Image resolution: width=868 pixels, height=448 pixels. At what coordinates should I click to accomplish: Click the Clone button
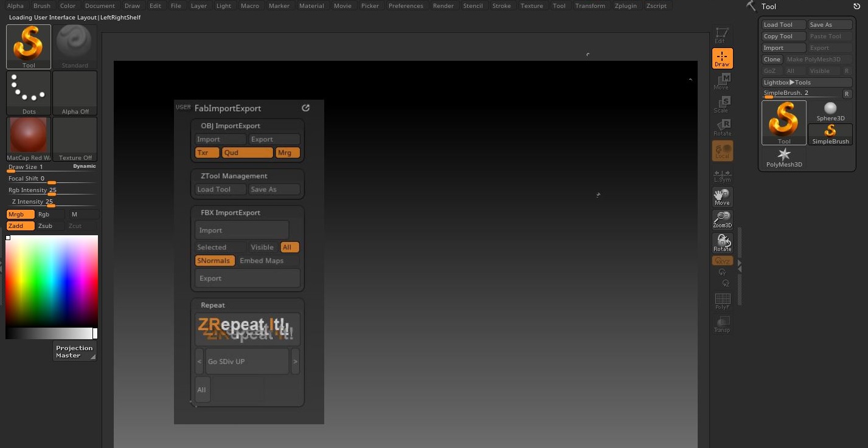pyautogui.click(x=773, y=60)
